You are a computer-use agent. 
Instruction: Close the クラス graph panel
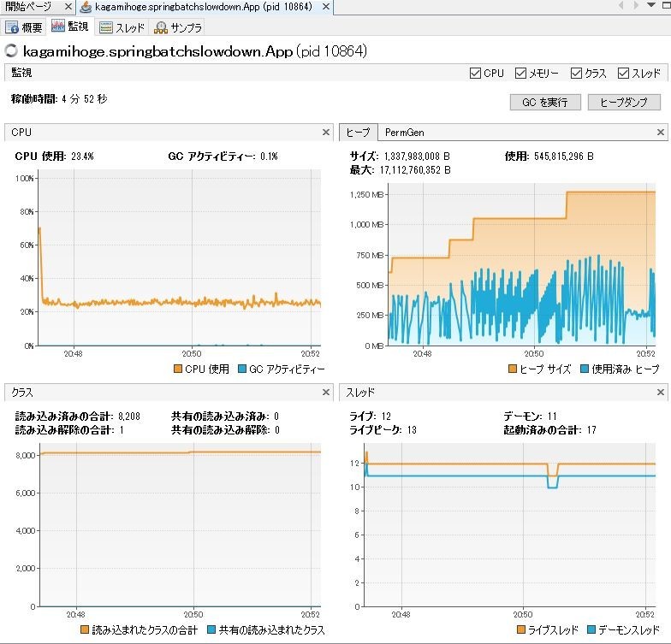(325, 392)
